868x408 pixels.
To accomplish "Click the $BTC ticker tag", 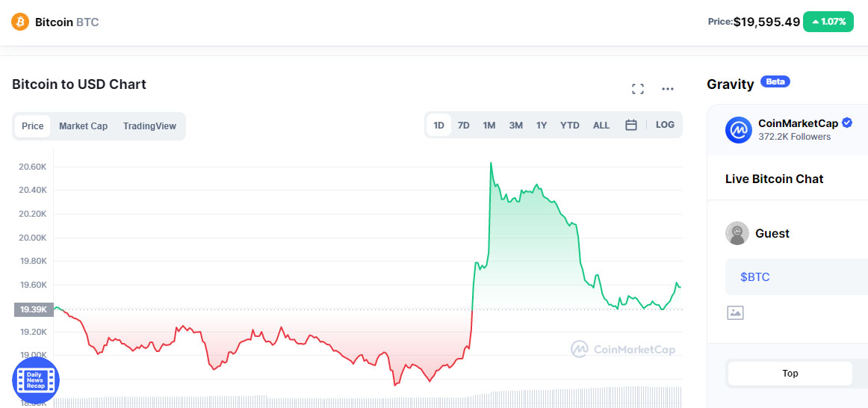I will [x=755, y=277].
